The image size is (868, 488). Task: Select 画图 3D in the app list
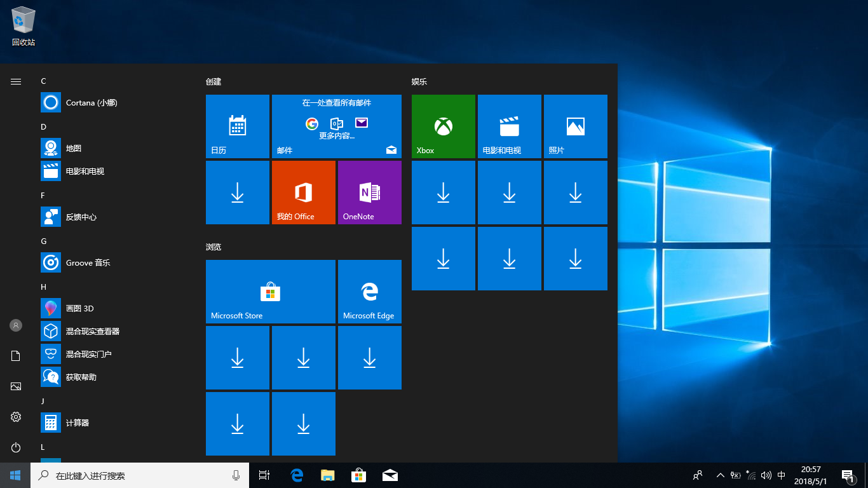[x=79, y=309]
